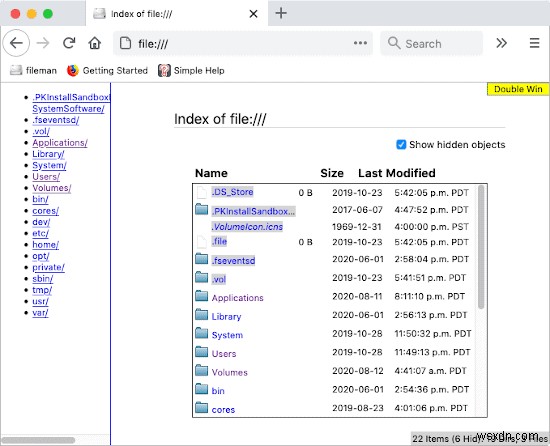Open the Applications folder in listing
This screenshot has height=446, width=550.
coord(237,298)
